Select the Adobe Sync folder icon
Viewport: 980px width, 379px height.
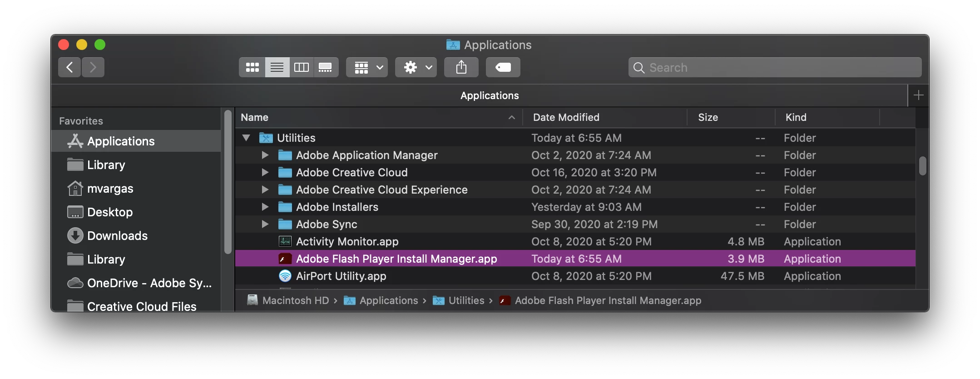click(285, 224)
